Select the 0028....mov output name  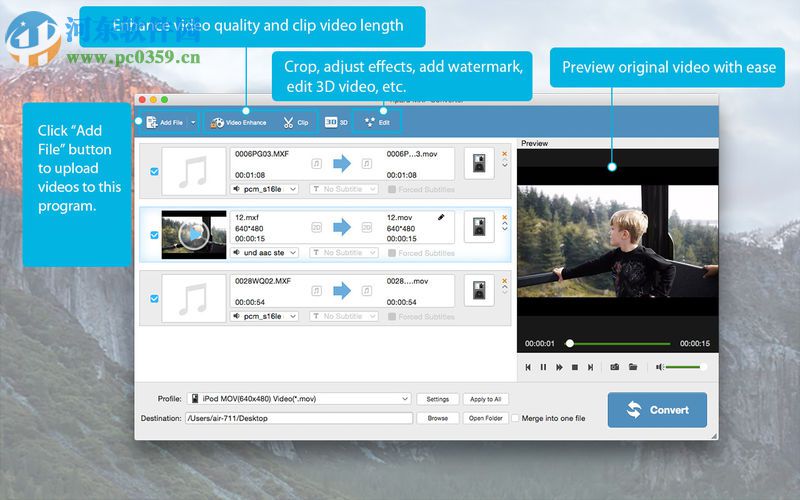pyautogui.click(x=407, y=281)
